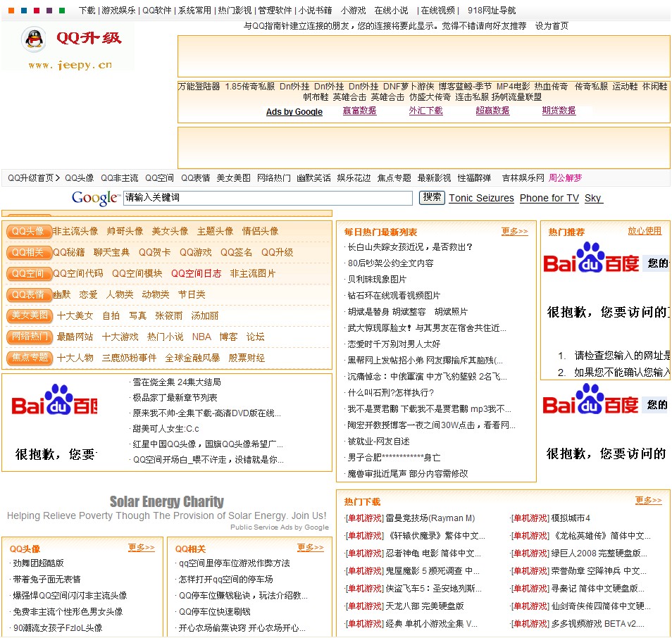Open 游戏娱乐 in the top menu
Viewport: 672px width, 638px height.
coord(118,11)
